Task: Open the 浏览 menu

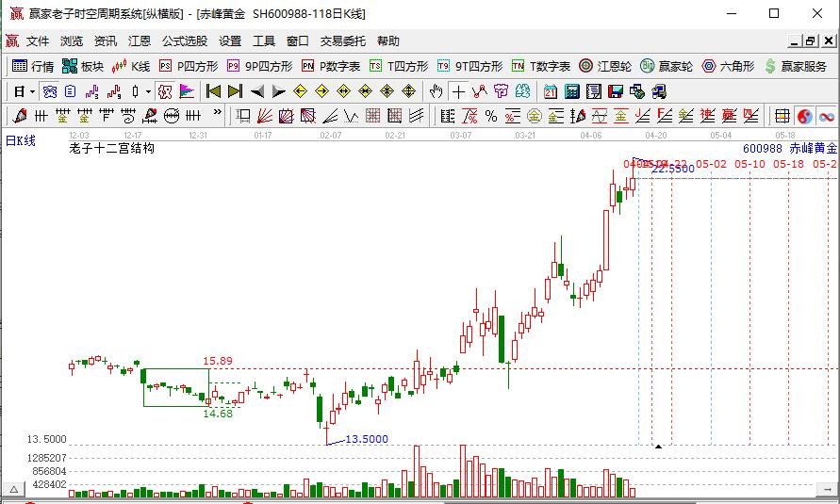Action: click(x=72, y=41)
